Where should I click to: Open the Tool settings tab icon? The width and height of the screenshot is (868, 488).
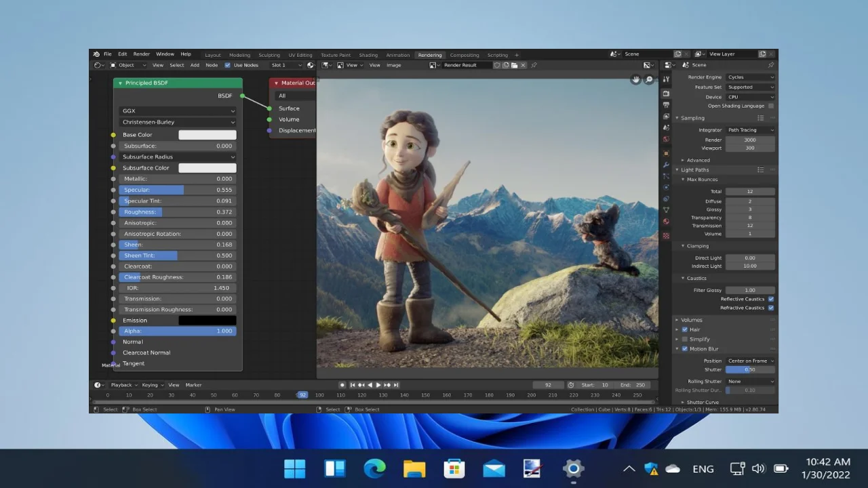pyautogui.click(x=666, y=79)
